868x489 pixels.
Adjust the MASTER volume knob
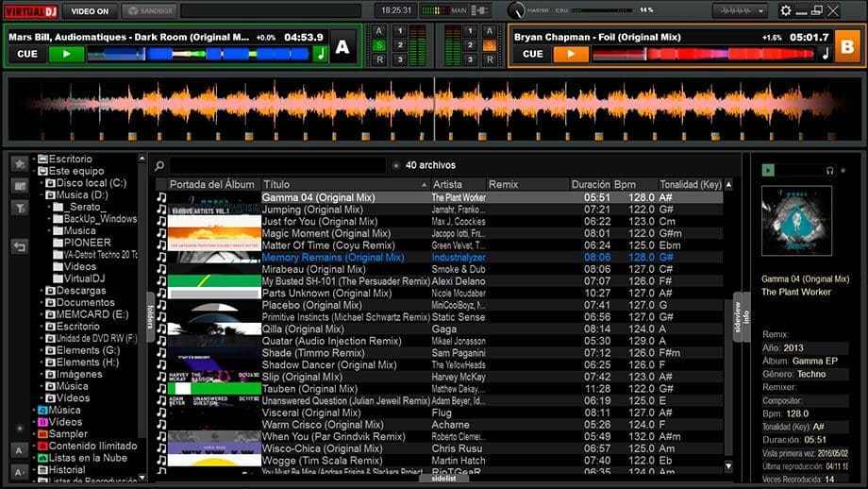[x=515, y=10]
